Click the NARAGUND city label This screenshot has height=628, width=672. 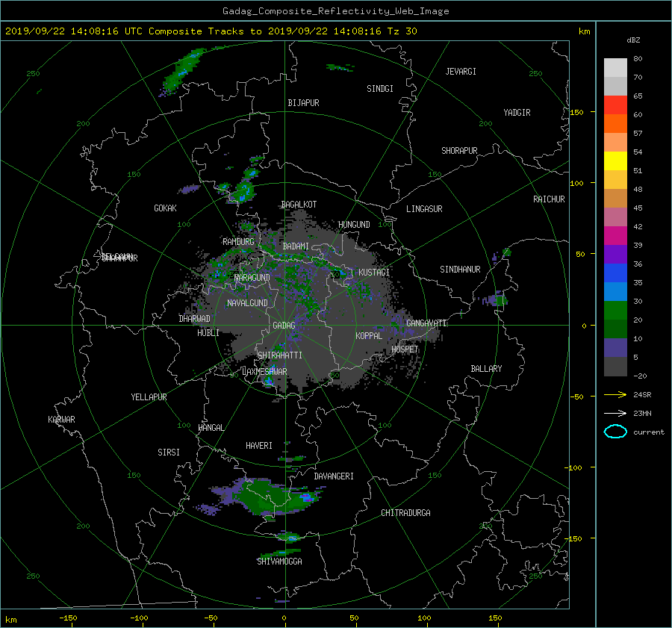[252, 278]
